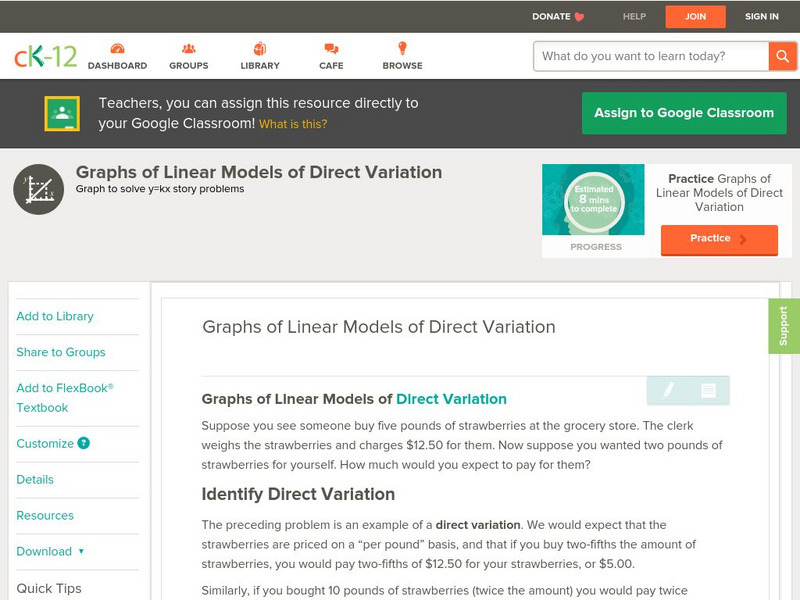Open the notes icon in the content toolbar

tap(708, 390)
